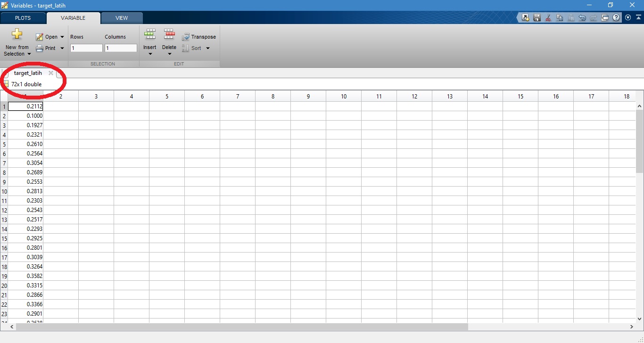Close the target_latih variable tab
Screen dimensions: 644x343
pyautogui.click(x=51, y=73)
